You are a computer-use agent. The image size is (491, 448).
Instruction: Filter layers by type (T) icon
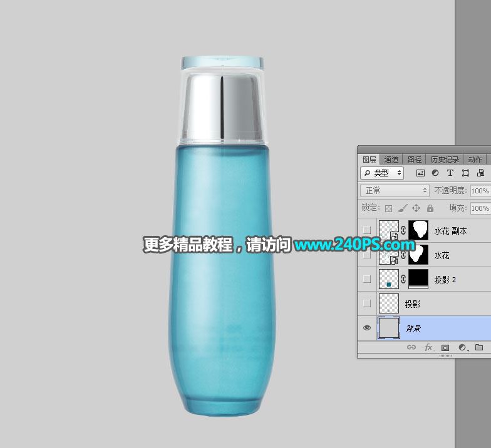450,173
